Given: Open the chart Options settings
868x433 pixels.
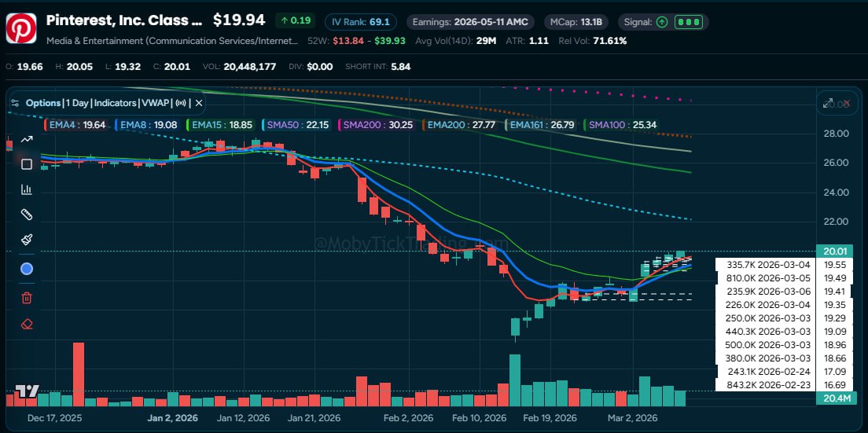Looking at the screenshot, I should pos(42,103).
